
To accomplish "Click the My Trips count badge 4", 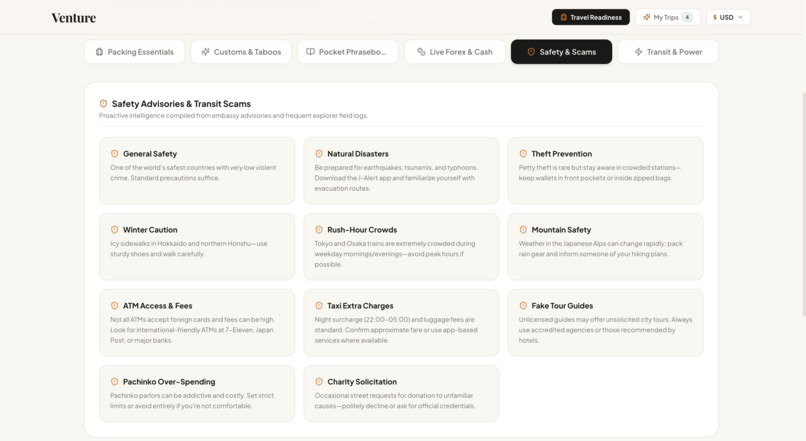I will tap(687, 17).
